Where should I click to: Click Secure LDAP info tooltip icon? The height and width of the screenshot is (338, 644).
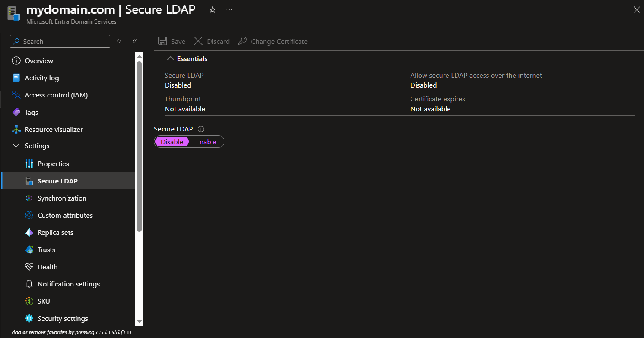point(201,129)
